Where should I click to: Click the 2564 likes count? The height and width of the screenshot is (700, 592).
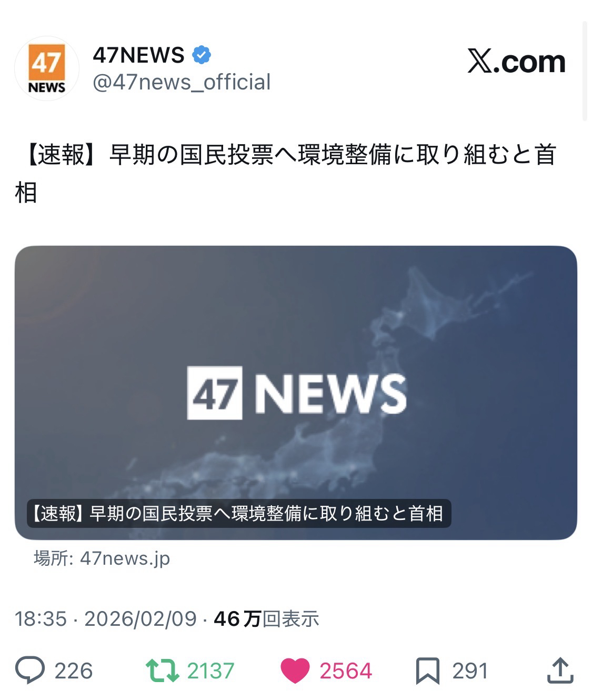[x=346, y=671]
